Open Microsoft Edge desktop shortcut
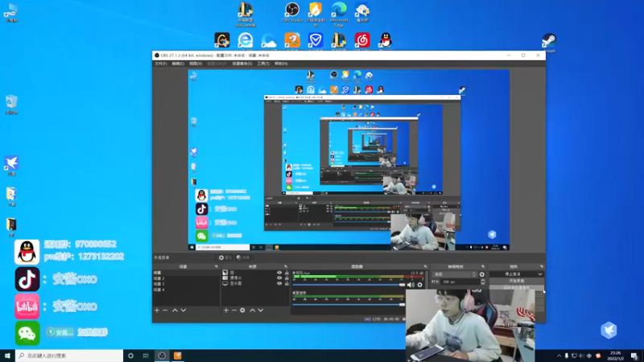Image resolution: width=644 pixels, height=362 pixels. (339, 14)
